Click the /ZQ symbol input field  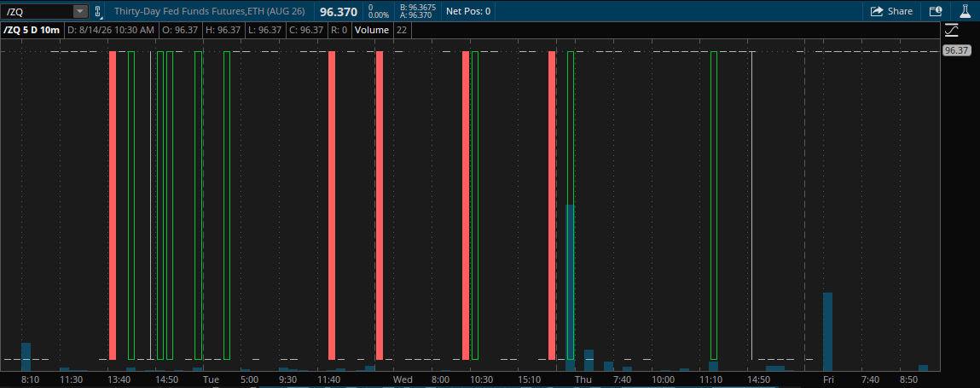38,11
